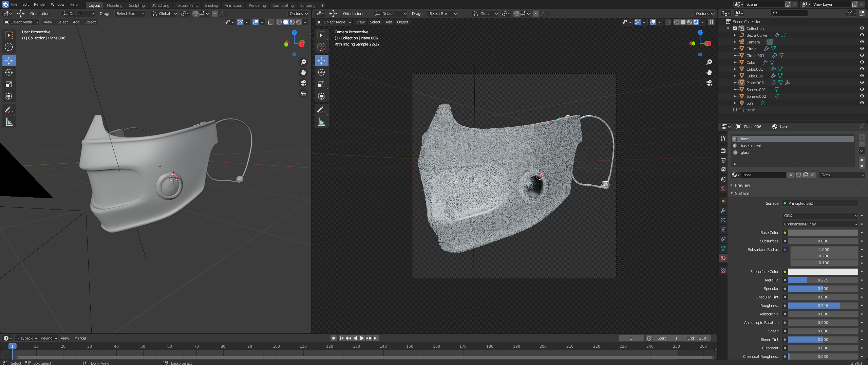The width and height of the screenshot is (868, 365).
Task: Select the Scale tool in left viewport
Action: [x=9, y=85]
